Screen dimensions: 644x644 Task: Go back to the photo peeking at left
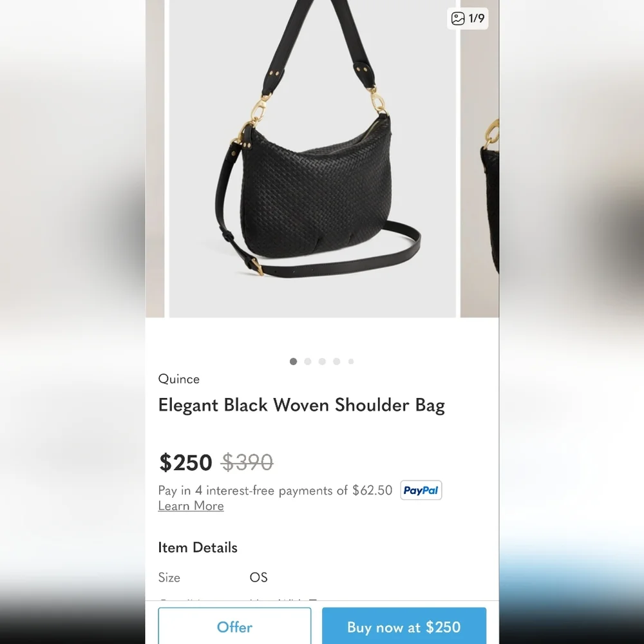click(155, 158)
